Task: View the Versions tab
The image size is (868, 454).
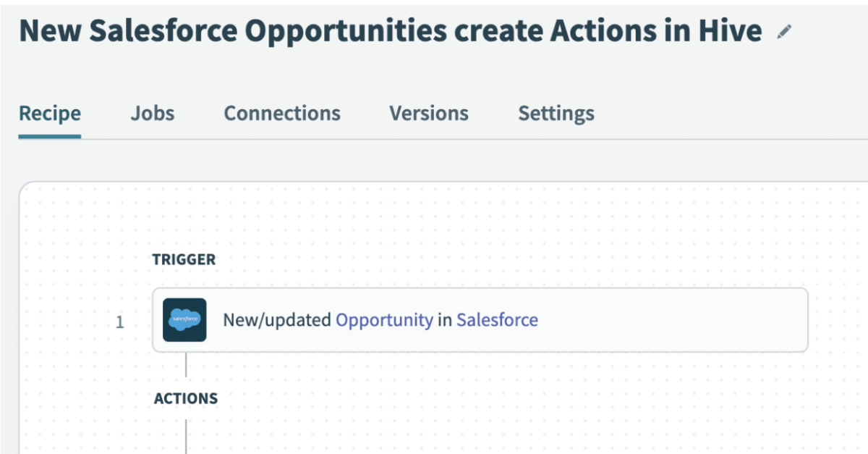Action: (x=428, y=113)
